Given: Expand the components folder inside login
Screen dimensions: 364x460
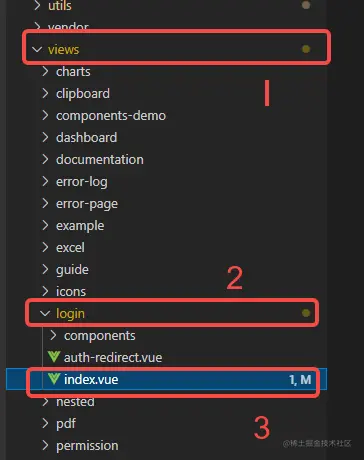Looking at the screenshot, I should [53, 335].
